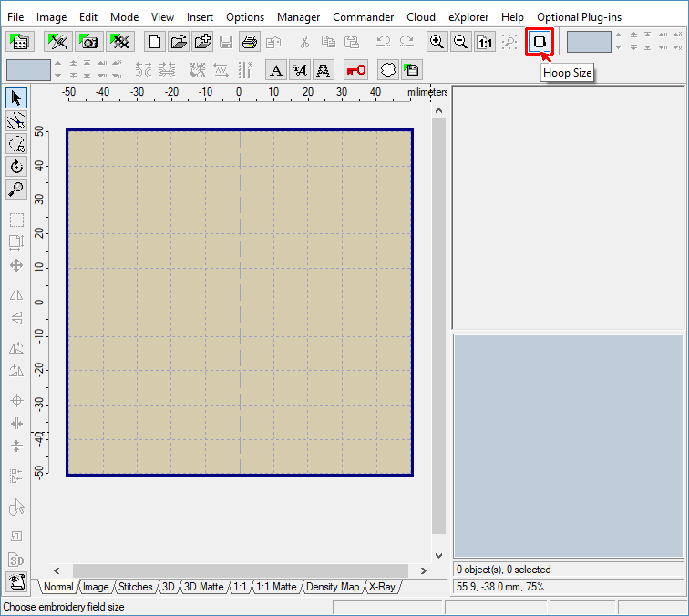Click the Zoom Out toolbar icon
The image size is (689, 616).
click(461, 42)
